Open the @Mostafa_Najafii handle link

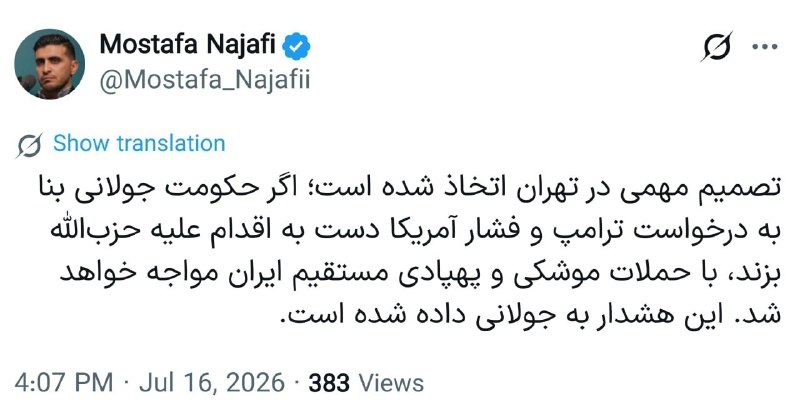pos(205,80)
